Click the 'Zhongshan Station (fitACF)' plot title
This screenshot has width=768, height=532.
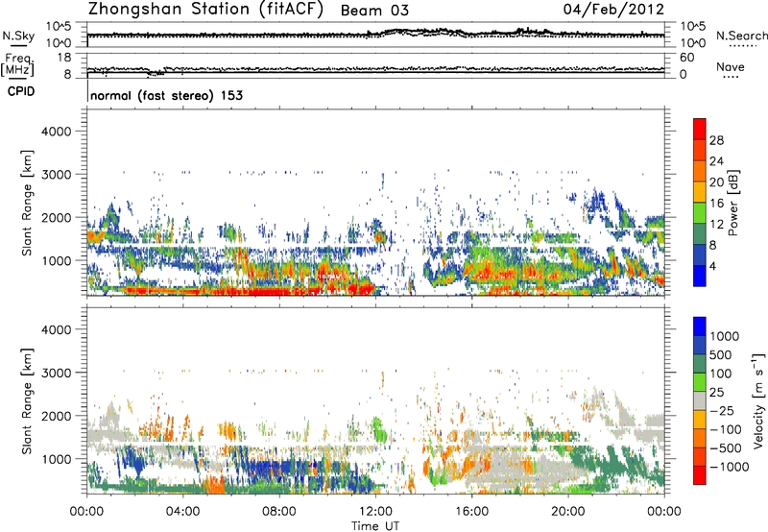[205, 10]
